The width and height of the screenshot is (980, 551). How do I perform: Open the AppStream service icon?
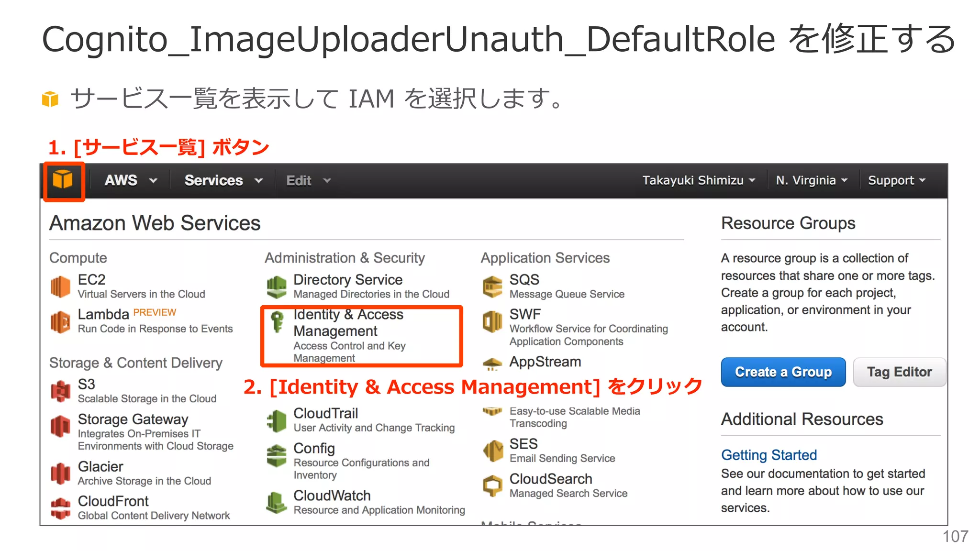click(492, 364)
